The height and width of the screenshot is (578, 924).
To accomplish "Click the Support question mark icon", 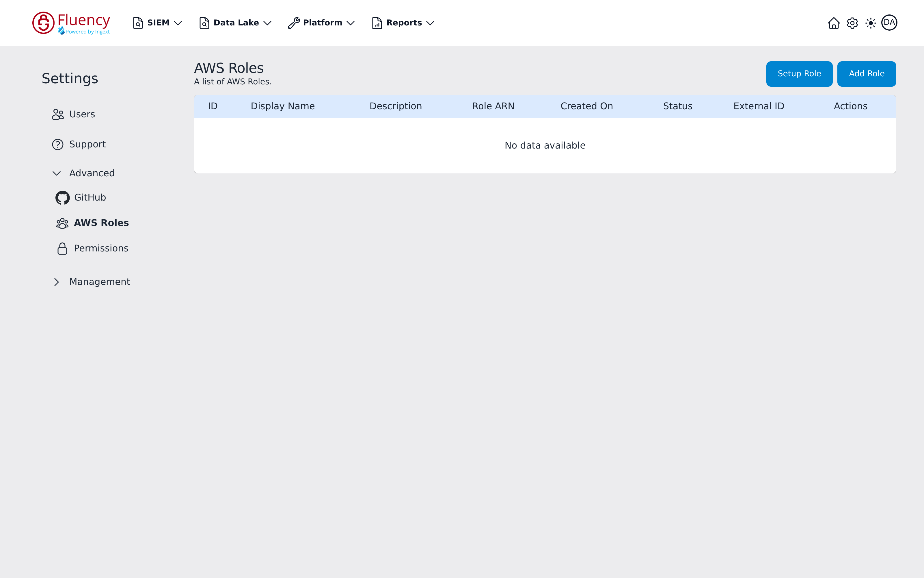I will [x=58, y=144].
